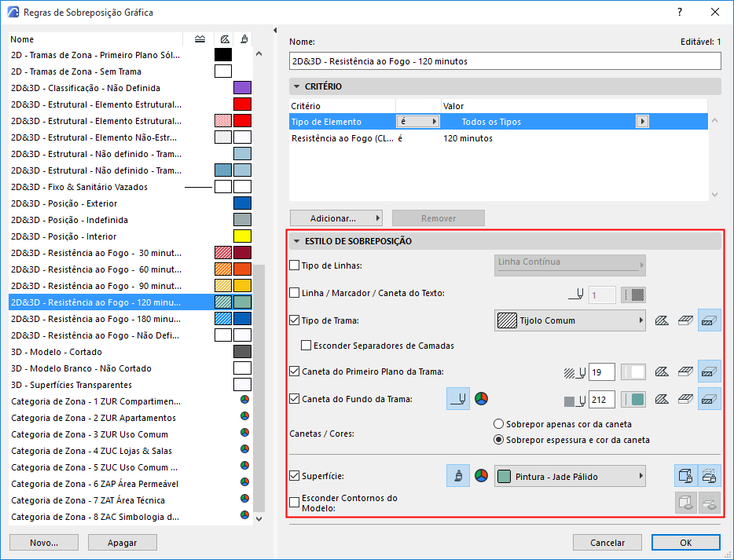Click second model contour icon in Esconder Contornos row
This screenshot has height=560, width=734.
click(x=709, y=503)
